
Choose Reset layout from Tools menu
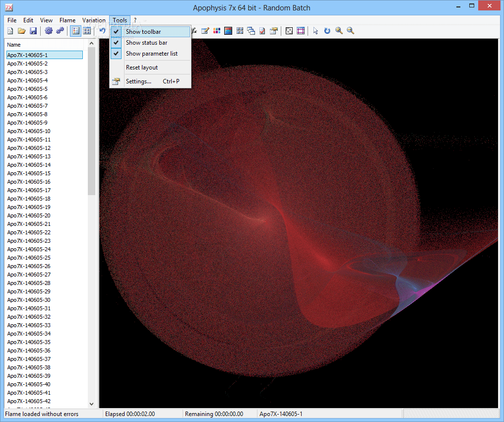coord(150,68)
